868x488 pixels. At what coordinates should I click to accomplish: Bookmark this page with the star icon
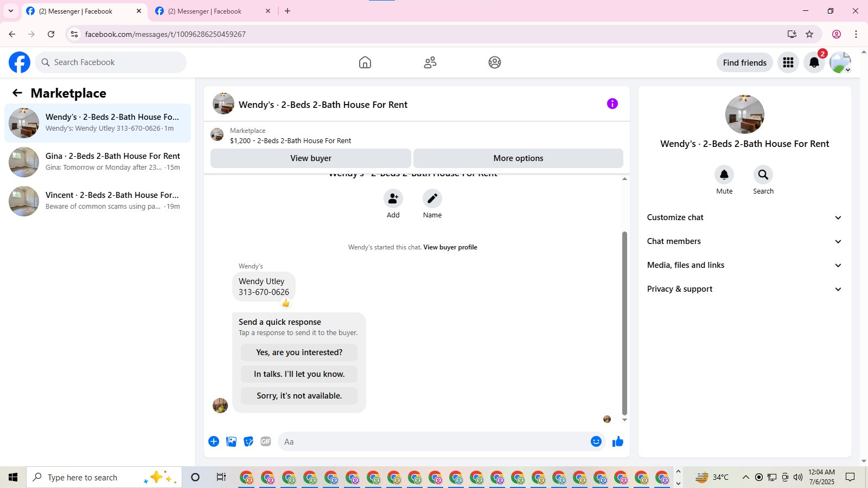[809, 34]
